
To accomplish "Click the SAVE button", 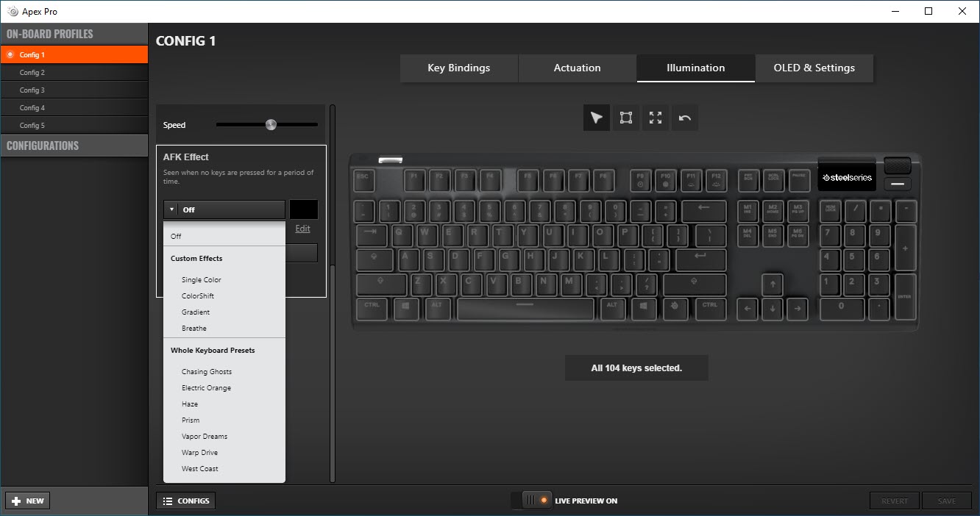I will pos(947,501).
